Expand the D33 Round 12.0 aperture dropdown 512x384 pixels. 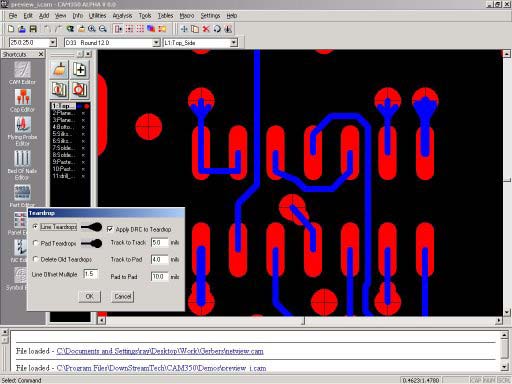coord(156,43)
